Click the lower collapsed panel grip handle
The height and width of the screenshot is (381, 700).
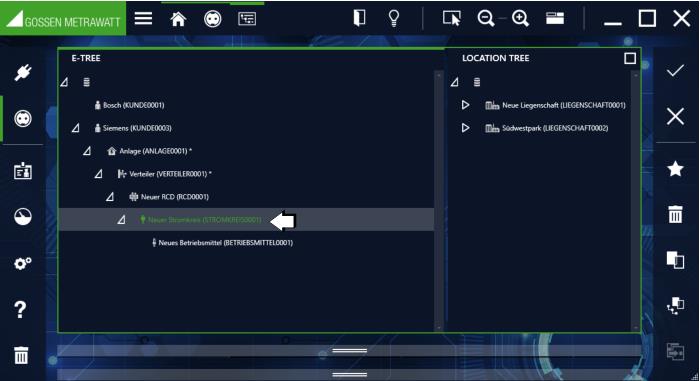350,374
